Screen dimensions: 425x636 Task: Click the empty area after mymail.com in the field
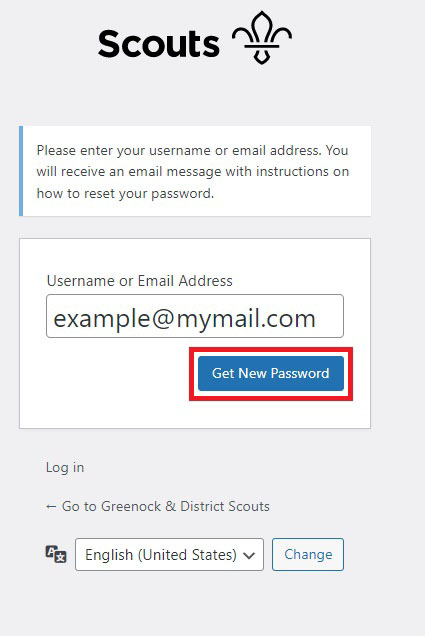click(329, 318)
